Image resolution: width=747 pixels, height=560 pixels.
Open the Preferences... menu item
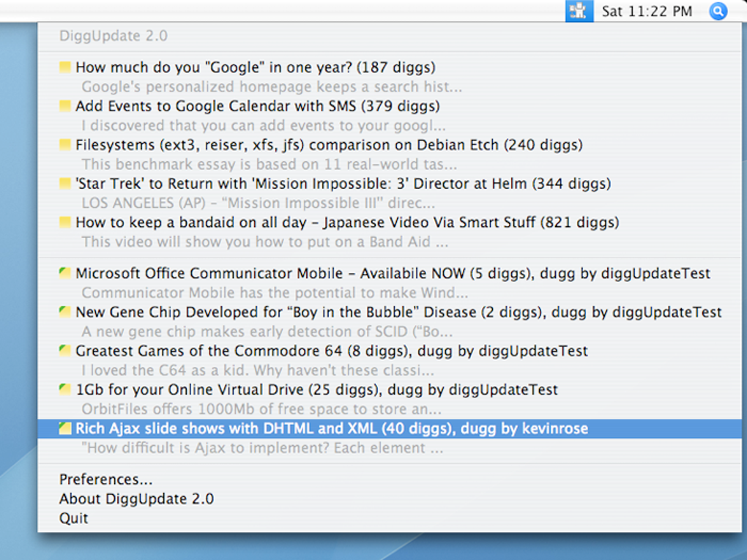click(x=105, y=479)
